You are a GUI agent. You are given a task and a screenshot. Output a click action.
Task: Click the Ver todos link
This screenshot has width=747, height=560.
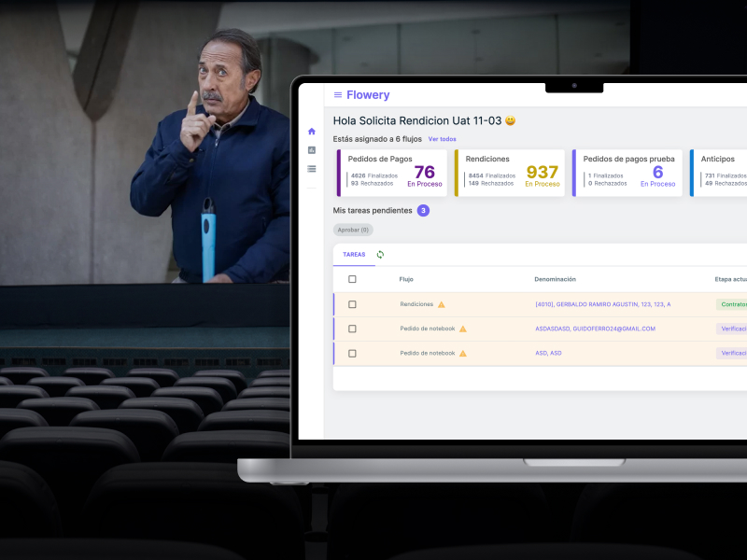pyautogui.click(x=443, y=139)
